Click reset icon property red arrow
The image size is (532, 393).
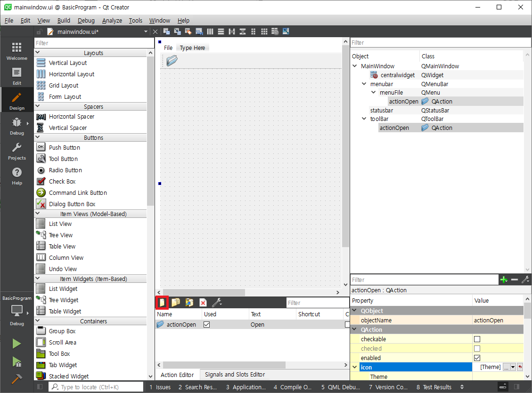click(520, 367)
